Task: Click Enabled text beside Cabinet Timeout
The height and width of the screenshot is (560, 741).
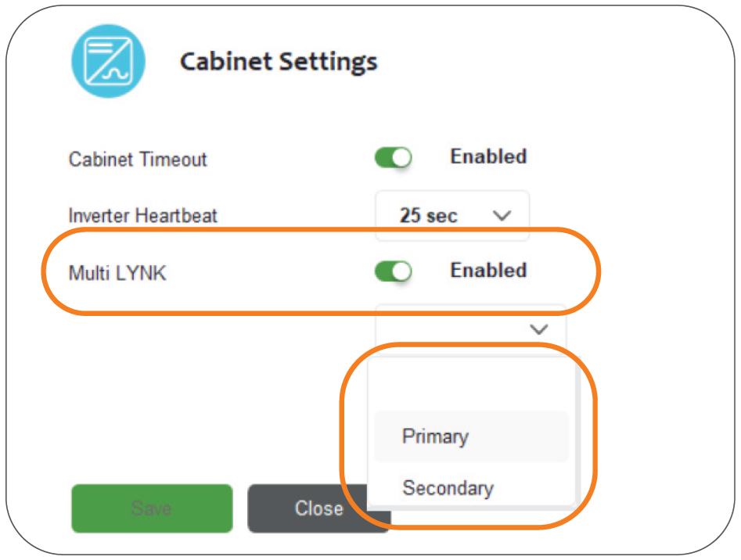Action: point(488,156)
